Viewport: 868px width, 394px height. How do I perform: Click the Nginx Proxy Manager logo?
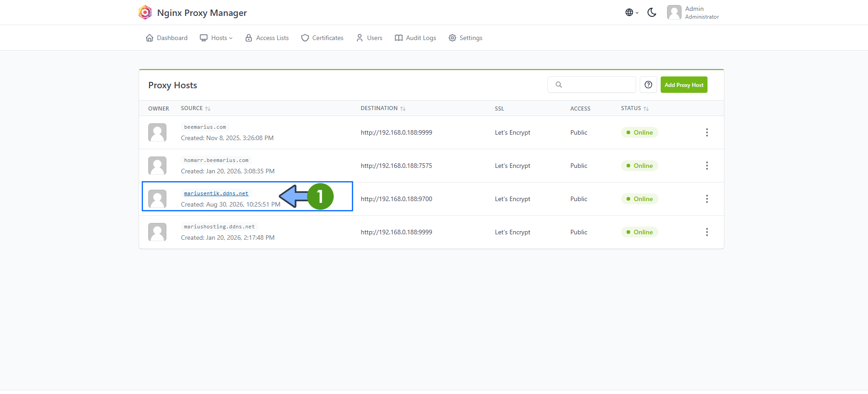coord(145,12)
